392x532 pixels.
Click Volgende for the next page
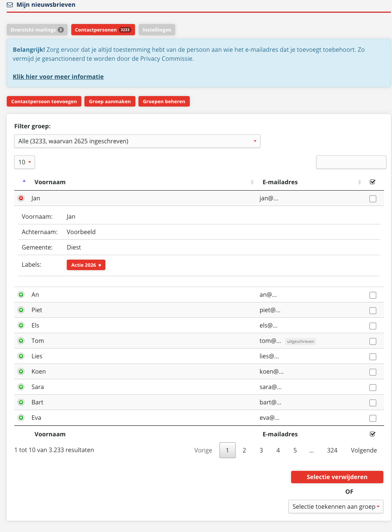pyautogui.click(x=364, y=450)
